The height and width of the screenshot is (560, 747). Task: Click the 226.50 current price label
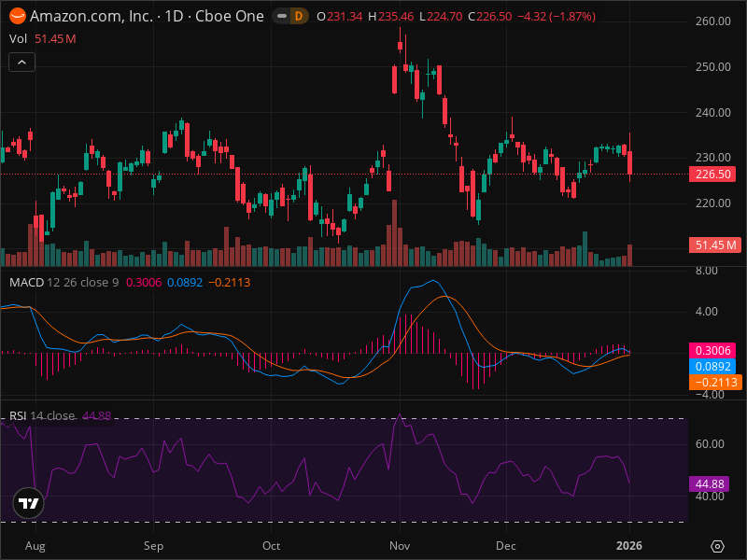[712, 175]
